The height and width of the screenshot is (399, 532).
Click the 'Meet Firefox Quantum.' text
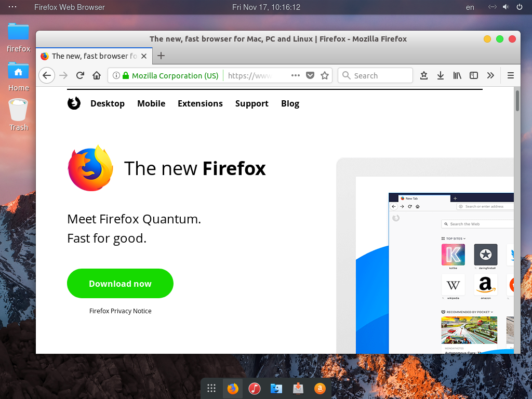click(134, 219)
